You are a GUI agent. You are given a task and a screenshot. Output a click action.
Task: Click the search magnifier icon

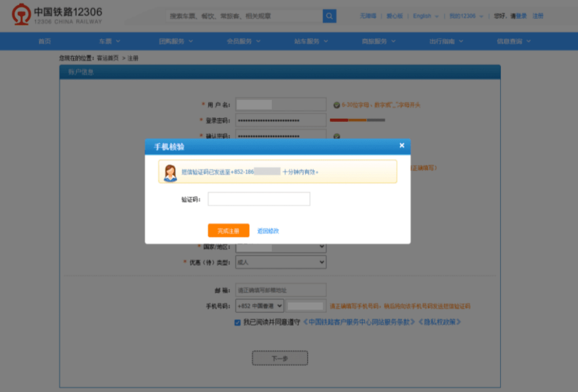coord(329,16)
